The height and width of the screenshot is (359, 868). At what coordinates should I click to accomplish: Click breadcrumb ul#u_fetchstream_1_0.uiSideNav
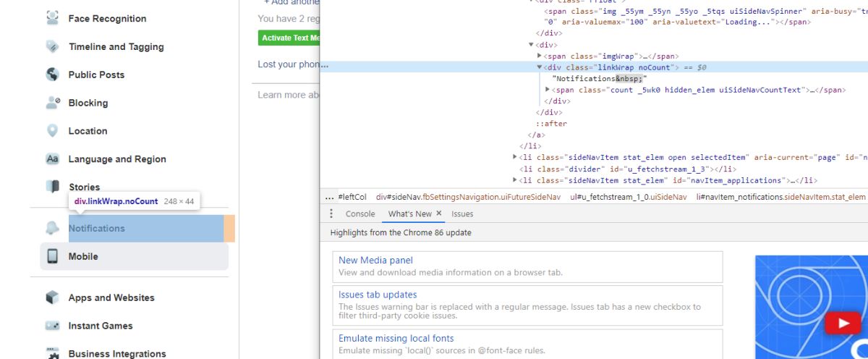tap(628, 197)
